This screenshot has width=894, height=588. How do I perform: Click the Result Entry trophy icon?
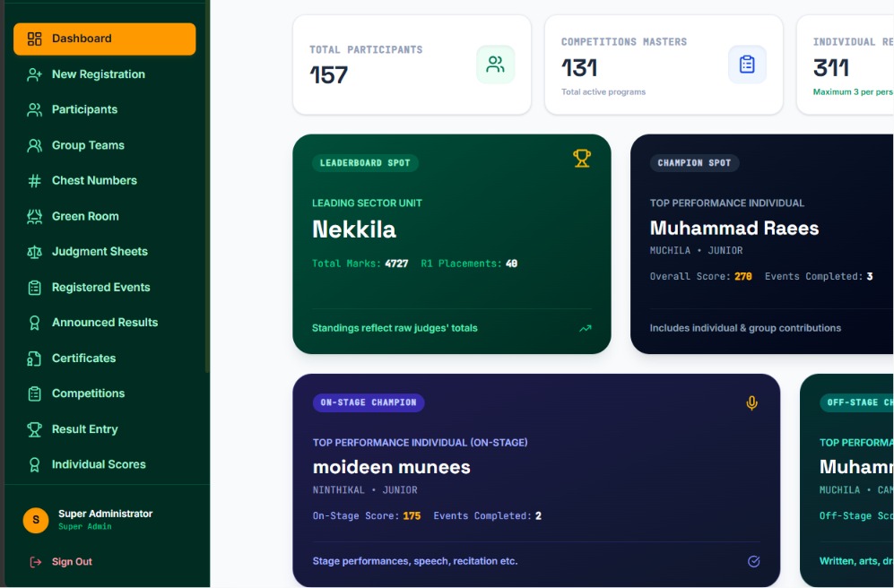(x=34, y=429)
